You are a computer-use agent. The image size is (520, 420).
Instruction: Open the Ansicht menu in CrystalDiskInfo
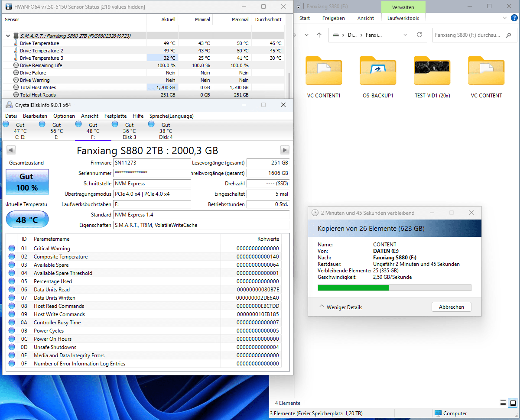90,116
